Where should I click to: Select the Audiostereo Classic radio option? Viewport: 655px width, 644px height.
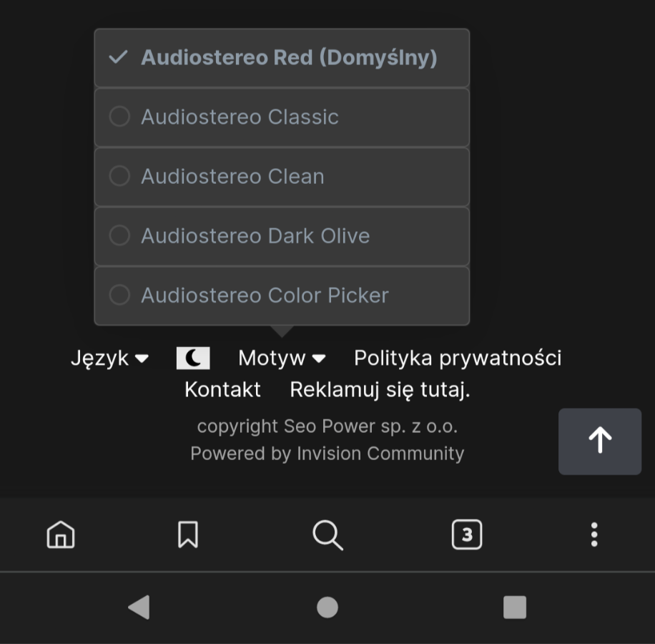coord(282,117)
